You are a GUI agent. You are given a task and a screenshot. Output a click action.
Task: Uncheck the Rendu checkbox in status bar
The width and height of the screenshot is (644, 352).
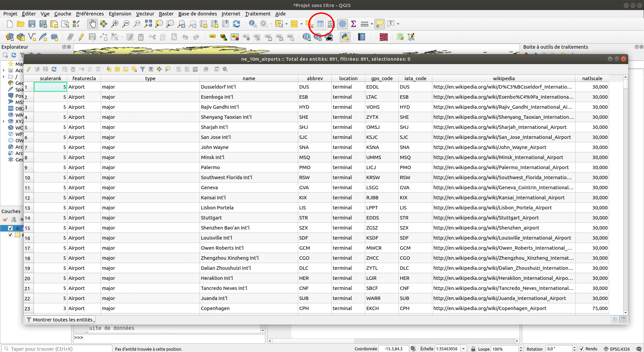point(582,349)
